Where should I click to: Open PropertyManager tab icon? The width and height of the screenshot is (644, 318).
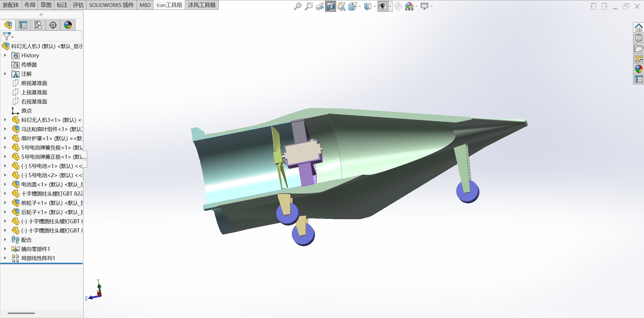[x=23, y=25]
